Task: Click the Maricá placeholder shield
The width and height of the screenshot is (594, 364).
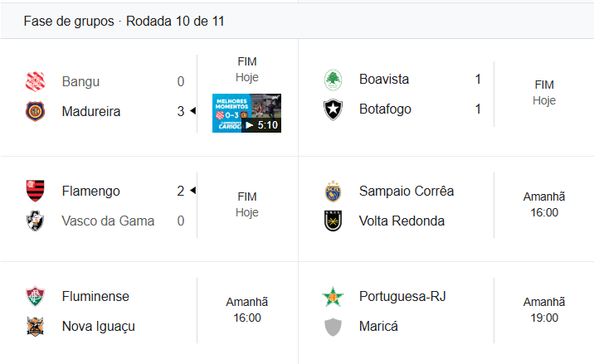Action: tap(333, 326)
